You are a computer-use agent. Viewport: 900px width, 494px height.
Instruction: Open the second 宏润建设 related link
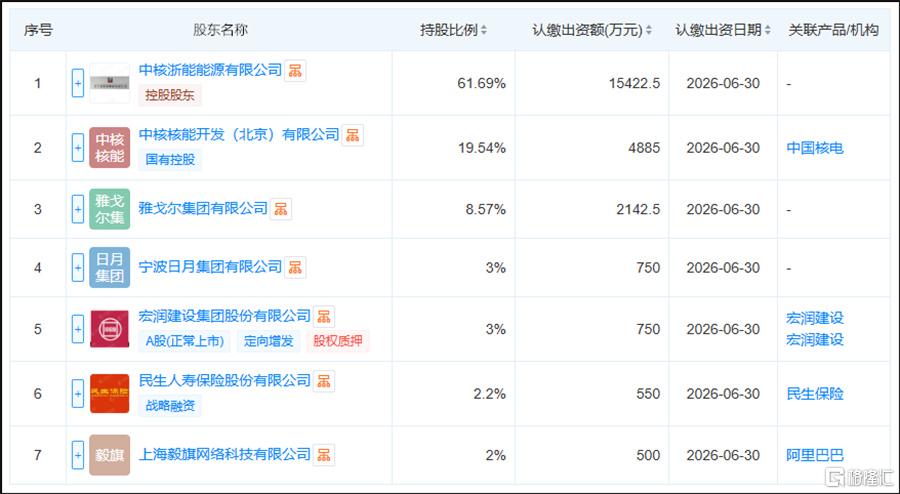[x=814, y=340]
